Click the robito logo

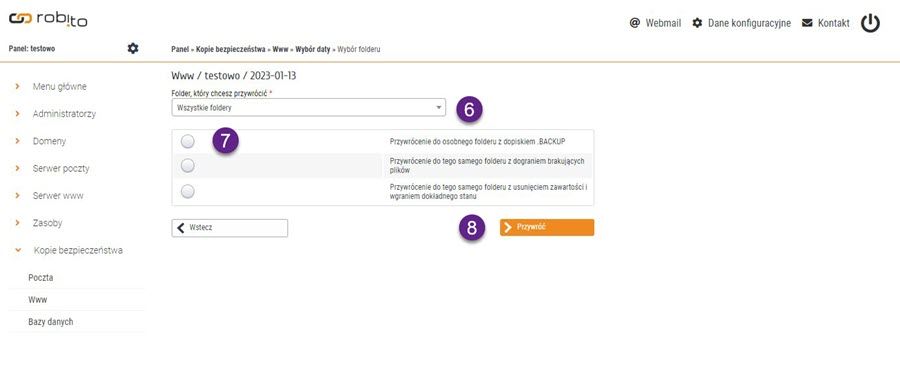coord(48,20)
